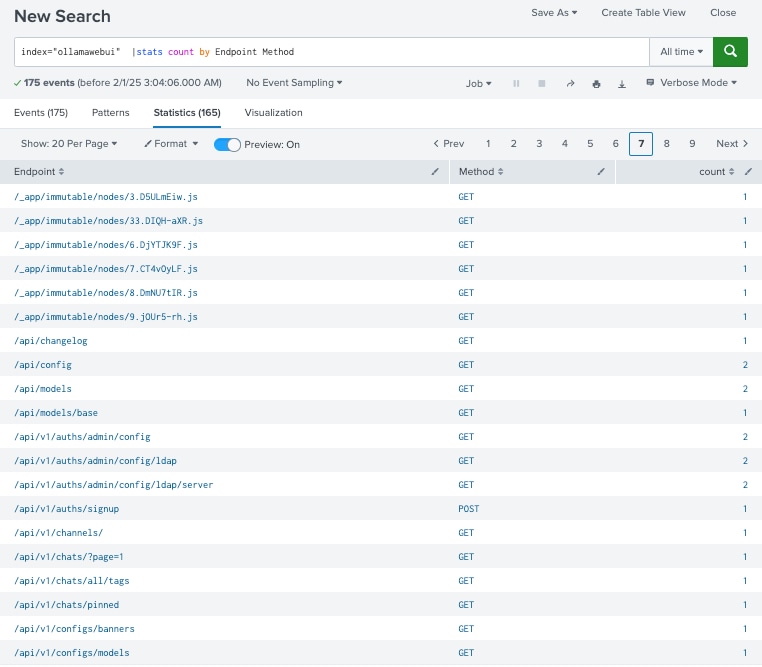
Task: Print the search results
Action: point(596,84)
